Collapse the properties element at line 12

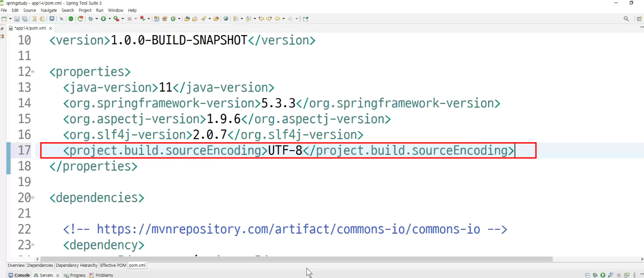point(33,72)
